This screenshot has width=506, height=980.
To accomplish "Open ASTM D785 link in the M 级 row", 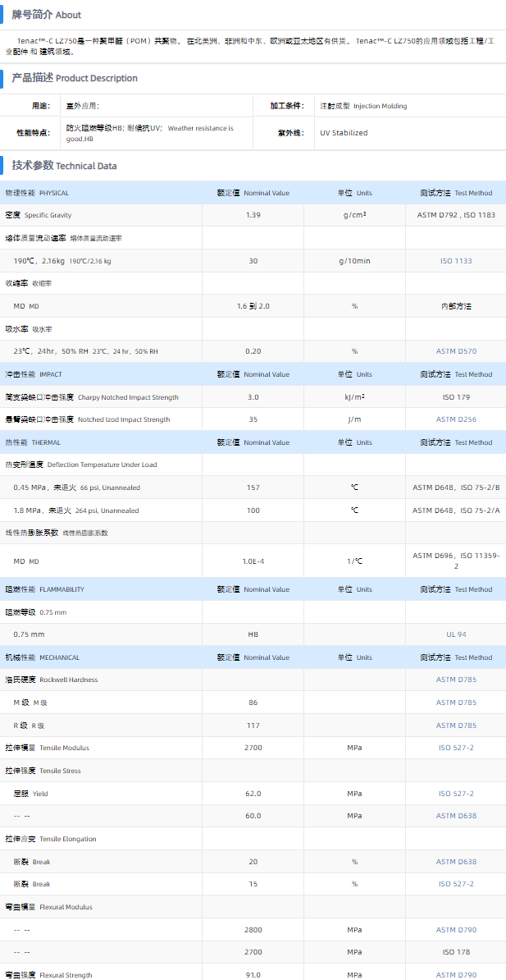I will (x=456, y=703).
